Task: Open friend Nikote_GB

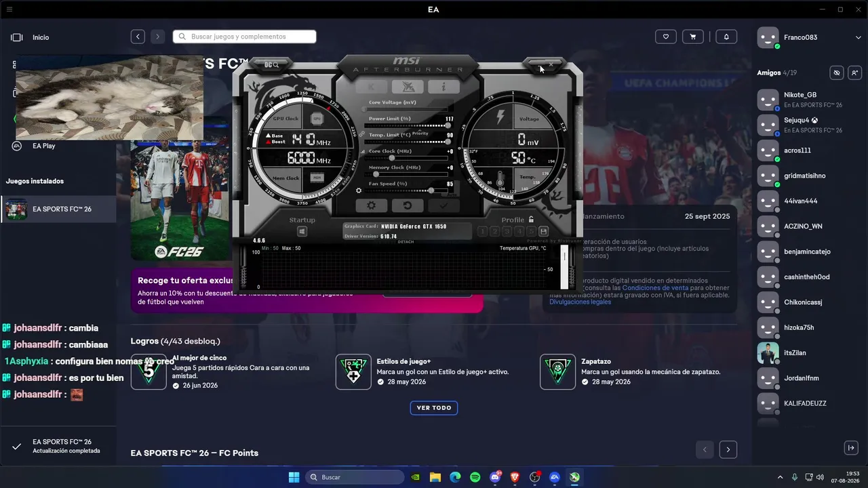Action: coord(800,95)
